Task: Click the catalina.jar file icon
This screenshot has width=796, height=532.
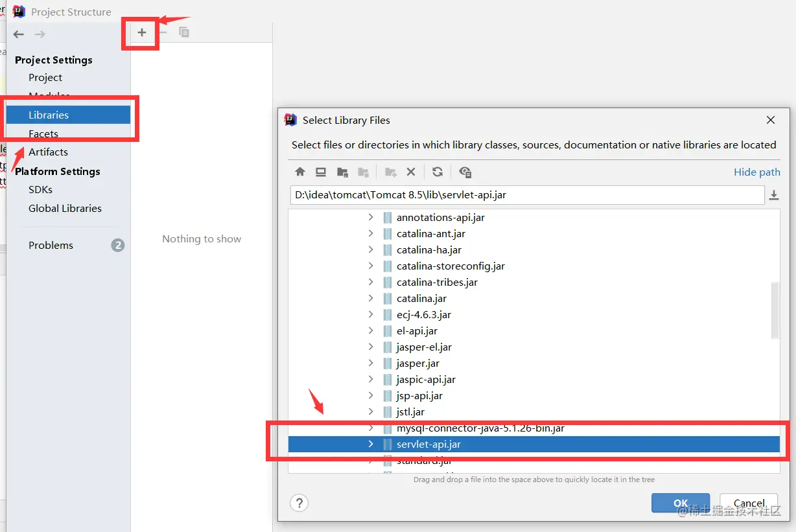Action: [388, 299]
